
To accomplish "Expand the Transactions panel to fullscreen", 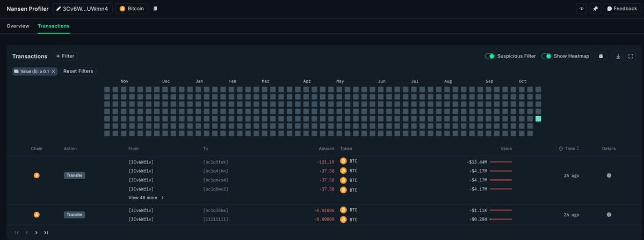I will coord(631,56).
